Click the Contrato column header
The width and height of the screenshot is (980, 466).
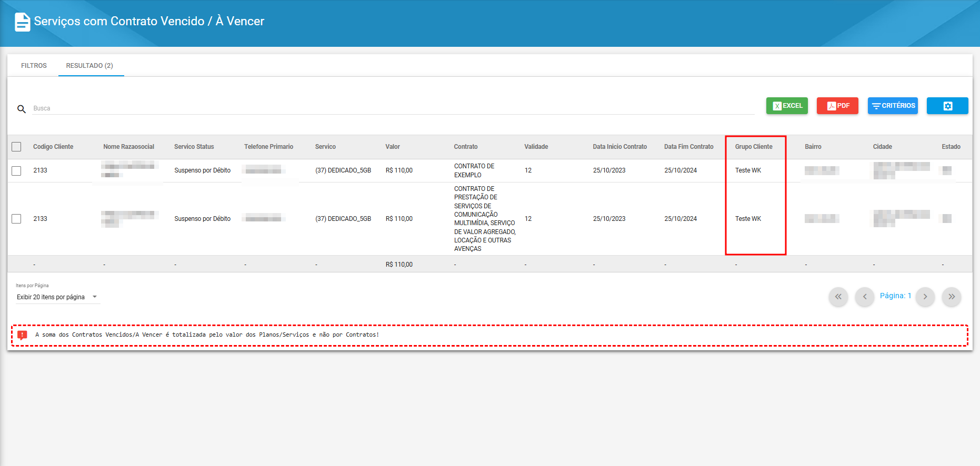coord(466,147)
